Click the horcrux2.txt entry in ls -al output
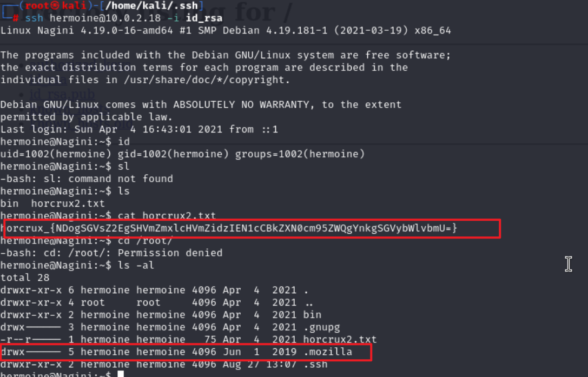 (339, 340)
